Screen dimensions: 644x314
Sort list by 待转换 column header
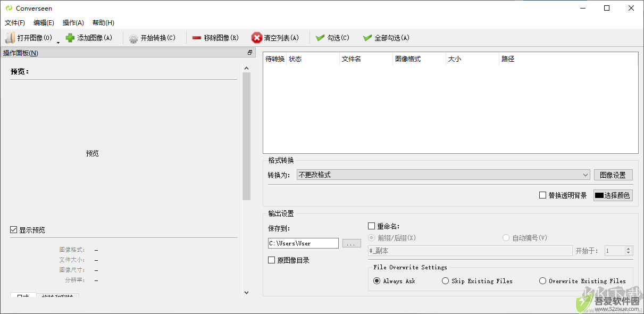pos(275,59)
